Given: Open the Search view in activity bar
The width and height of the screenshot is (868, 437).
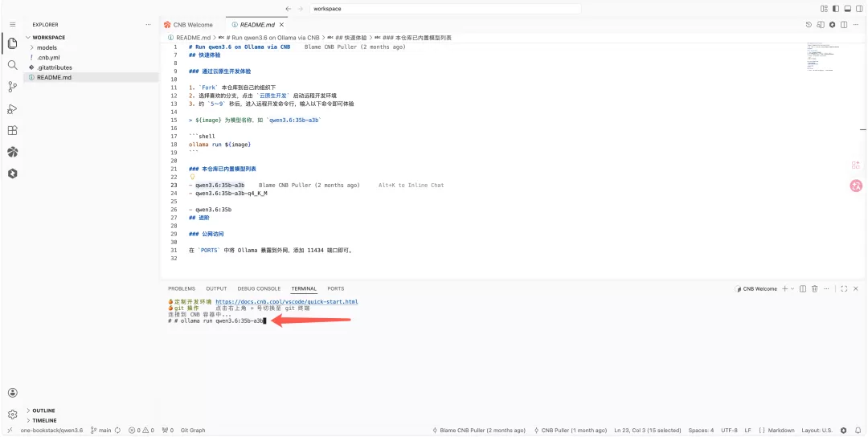Looking at the screenshot, I should [x=12, y=65].
